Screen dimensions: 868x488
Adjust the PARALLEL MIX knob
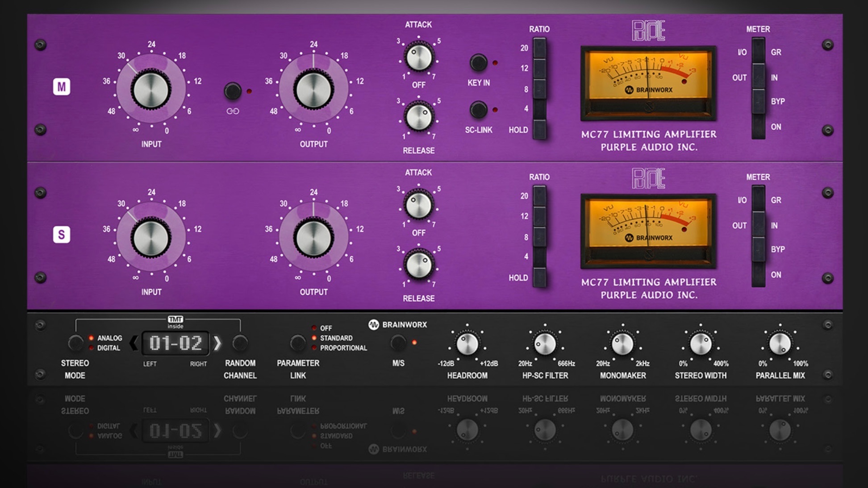(780, 344)
